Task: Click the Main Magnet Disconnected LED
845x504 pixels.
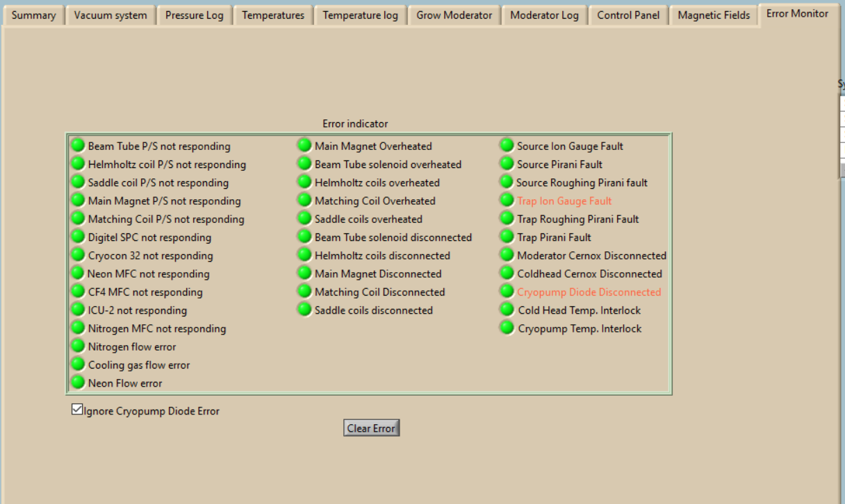Action: [304, 273]
